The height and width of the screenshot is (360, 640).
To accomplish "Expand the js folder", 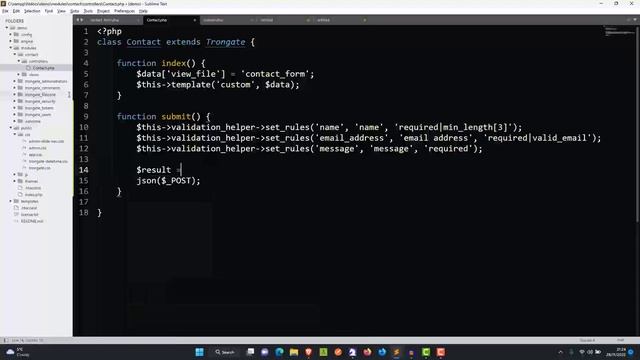I will 15,174.
